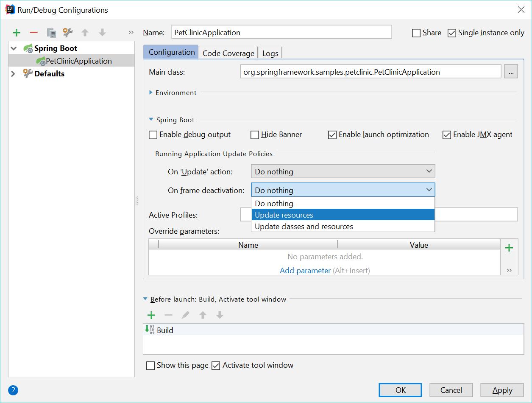Check Show this page option
This screenshot has height=403, width=532.
click(x=150, y=366)
